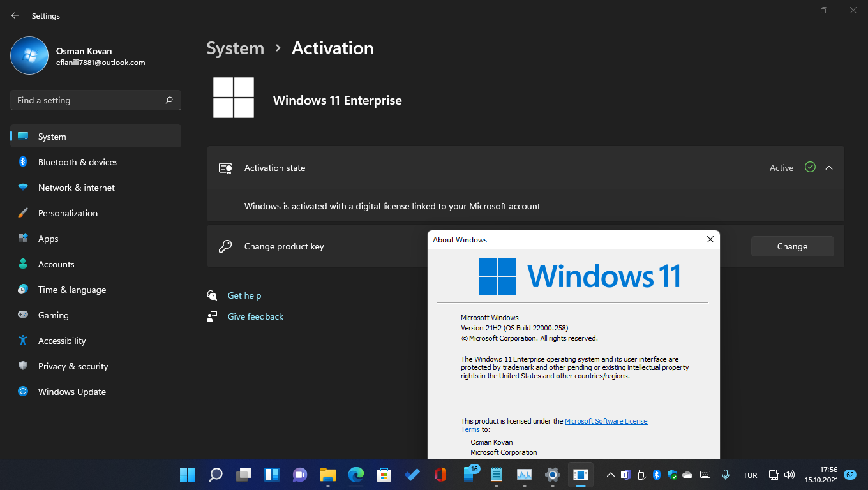Click the microphone icon in the tray
The image size is (868, 490).
tap(726, 475)
